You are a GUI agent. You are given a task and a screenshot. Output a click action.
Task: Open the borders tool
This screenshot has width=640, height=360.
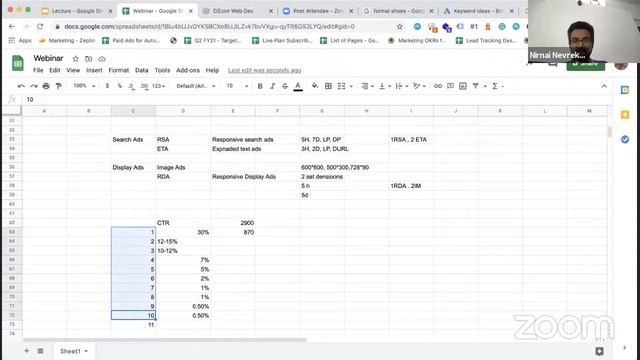point(328,86)
